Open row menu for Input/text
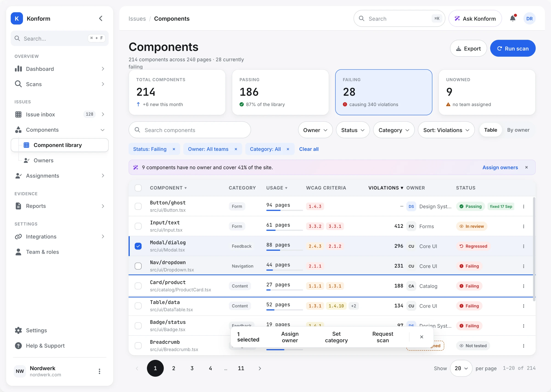 (x=523, y=226)
